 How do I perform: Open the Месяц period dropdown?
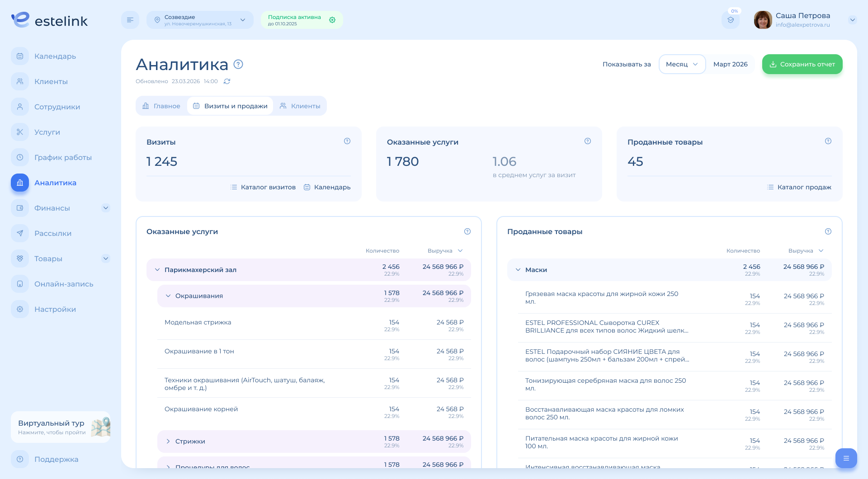coord(682,64)
